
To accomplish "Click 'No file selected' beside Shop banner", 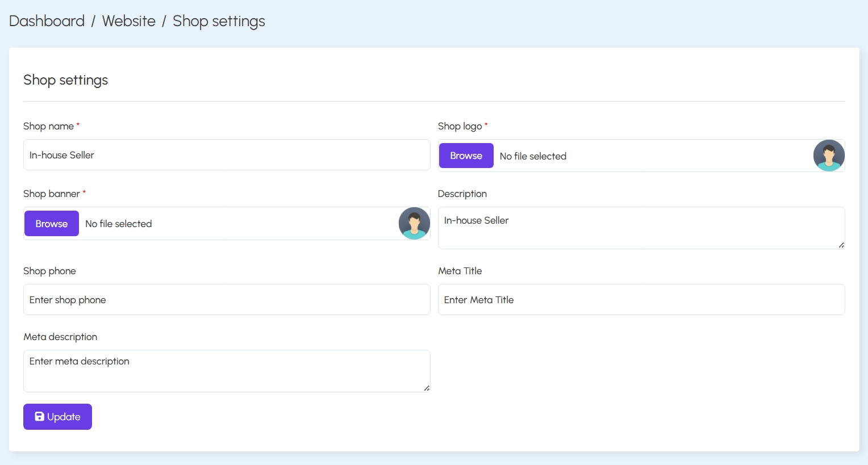I will pyautogui.click(x=118, y=224).
